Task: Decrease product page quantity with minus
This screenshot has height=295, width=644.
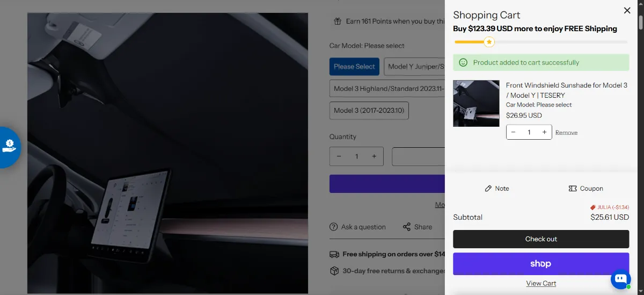Action: tap(339, 156)
